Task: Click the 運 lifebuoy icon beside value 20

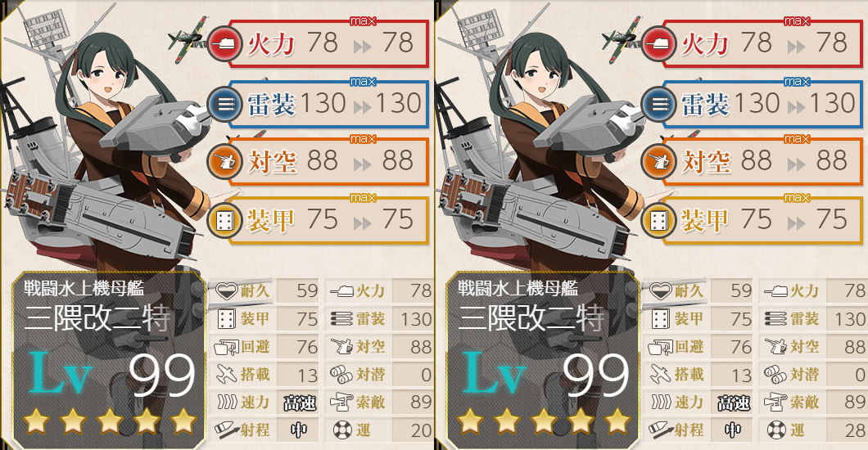Action: click(x=342, y=430)
